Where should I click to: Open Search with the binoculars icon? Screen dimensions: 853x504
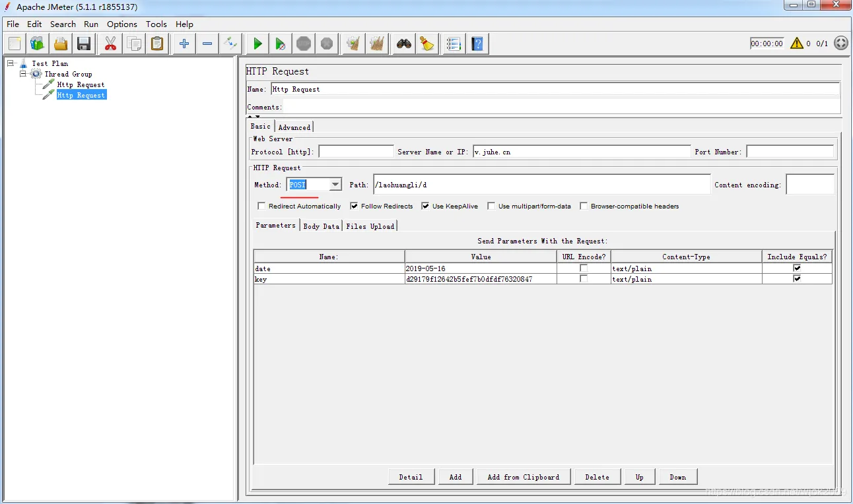point(404,44)
